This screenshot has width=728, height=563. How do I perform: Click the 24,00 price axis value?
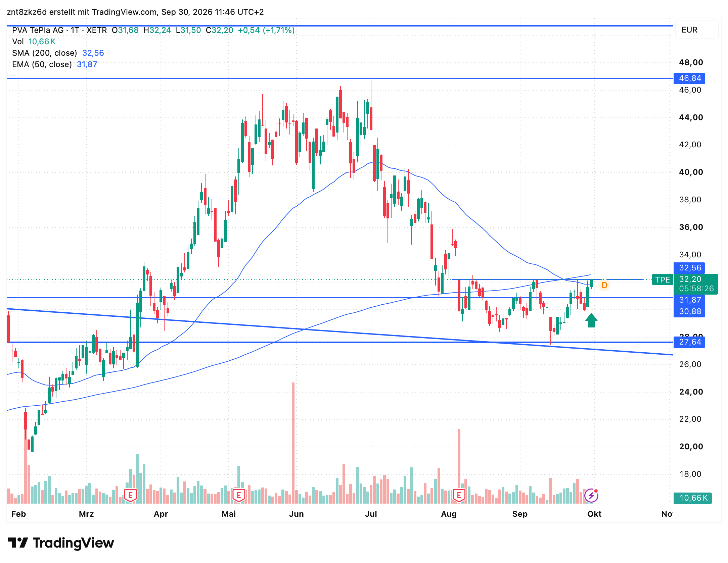691,392
